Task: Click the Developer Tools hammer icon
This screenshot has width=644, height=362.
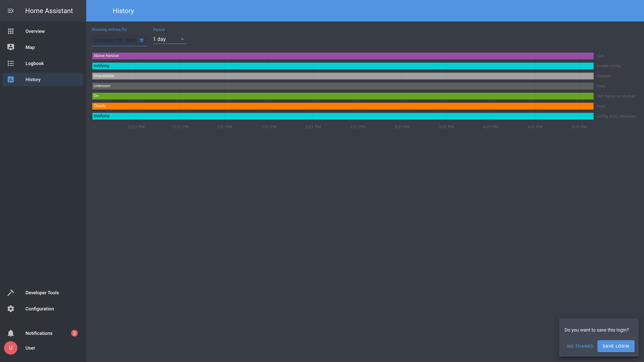Action: pos(11,293)
